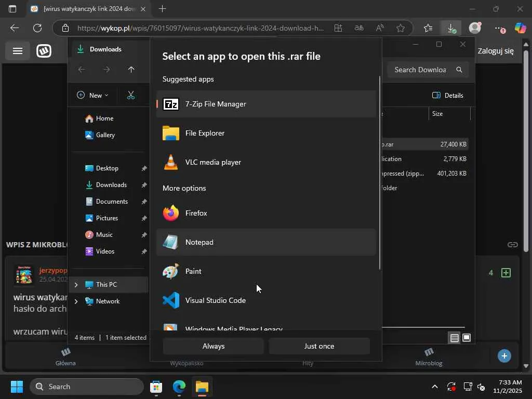Click the taskbar Search box
Screen dimensions: 532x399
click(x=87, y=387)
